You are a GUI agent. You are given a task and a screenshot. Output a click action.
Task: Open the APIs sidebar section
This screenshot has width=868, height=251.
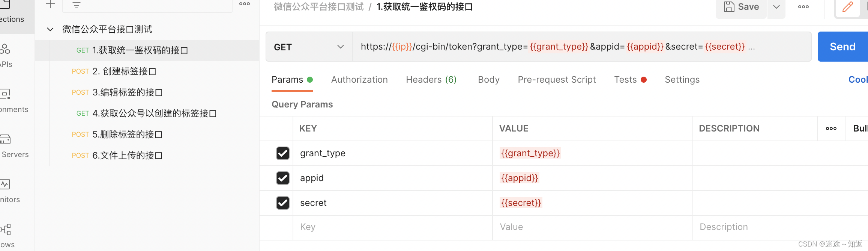click(x=6, y=56)
